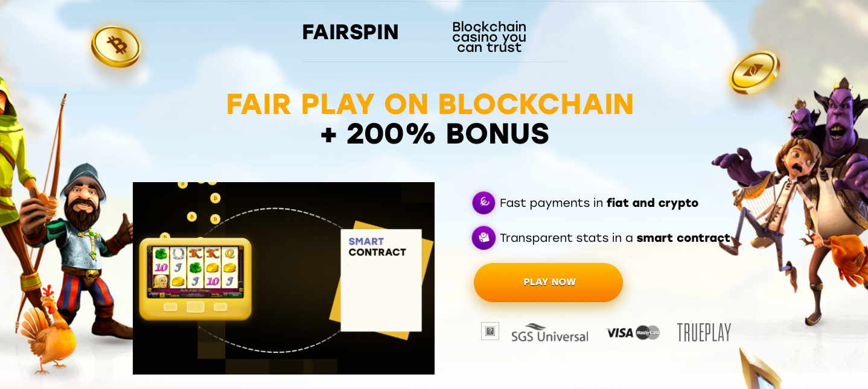The width and height of the screenshot is (868, 389).
Task: Click 'Fast payments in fiat and crypto' text
Action: 599,203
